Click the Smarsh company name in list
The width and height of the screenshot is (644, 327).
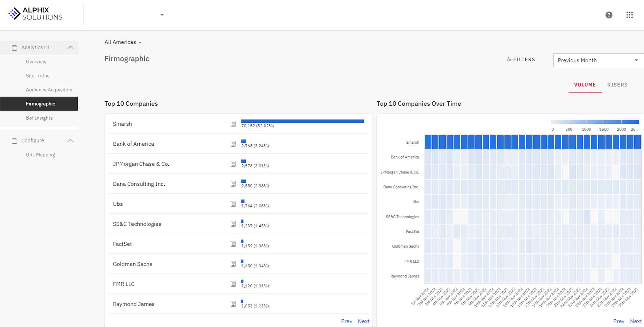(x=122, y=124)
